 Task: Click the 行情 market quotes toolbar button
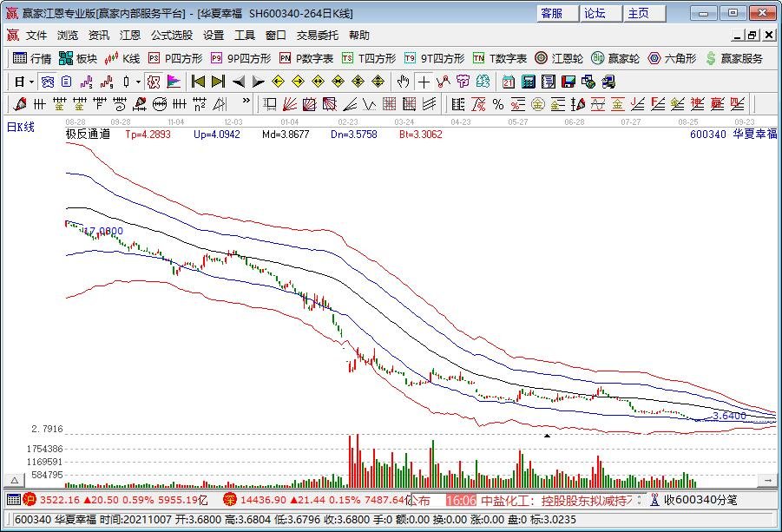[x=32, y=58]
